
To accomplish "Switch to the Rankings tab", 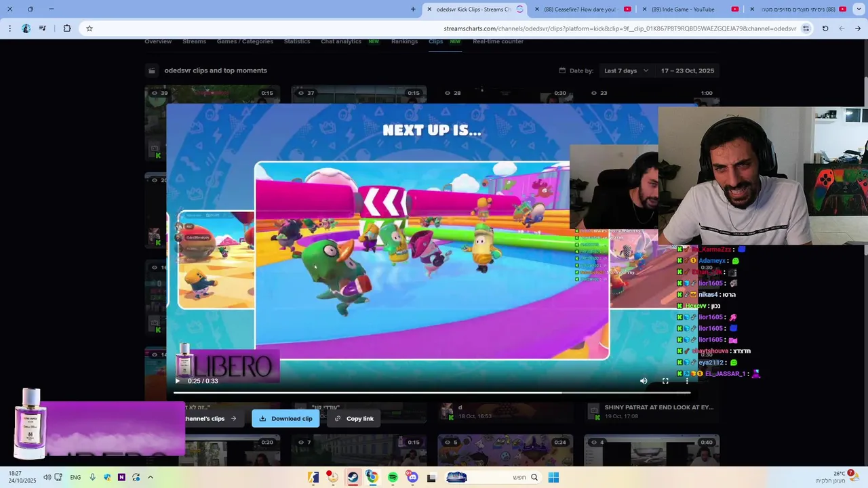I will click(404, 41).
